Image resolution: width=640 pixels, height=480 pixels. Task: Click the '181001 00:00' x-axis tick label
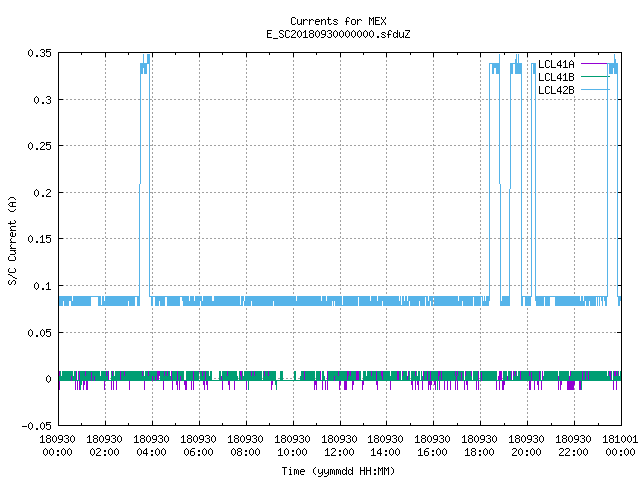coord(620,445)
